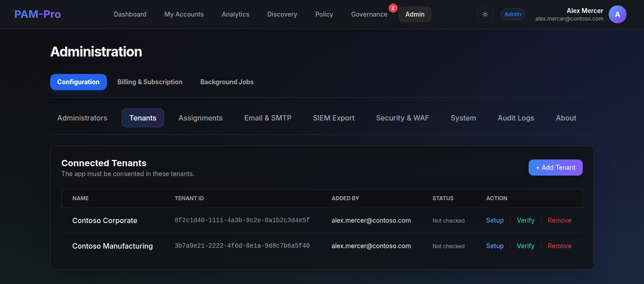Open the Dashboard page
This screenshot has height=284, width=644.
pos(130,14)
